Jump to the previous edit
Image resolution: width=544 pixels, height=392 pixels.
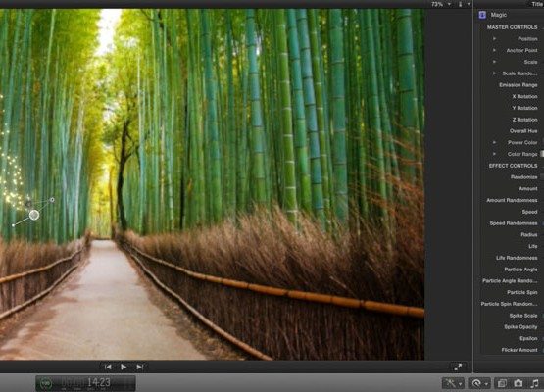[x=108, y=367]
